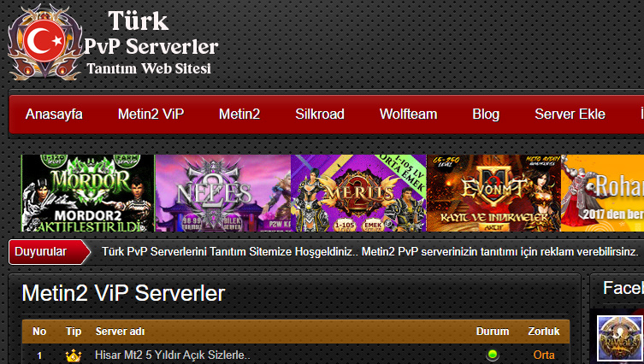Open the Merlis2 banner ad
The image size is (644, 364).
tap(358, 193)
